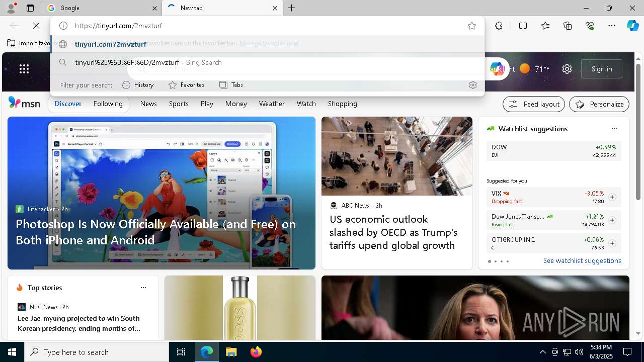644x362 pixels.
Task: Open the notification center icon
Action: click(x=627, y=352)
